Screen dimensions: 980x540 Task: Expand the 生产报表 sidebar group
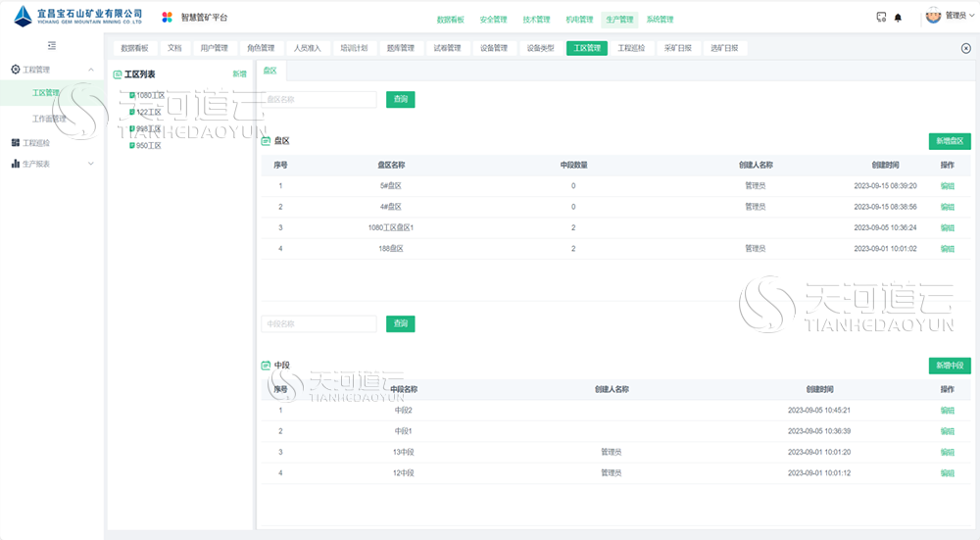click(90, 164)
